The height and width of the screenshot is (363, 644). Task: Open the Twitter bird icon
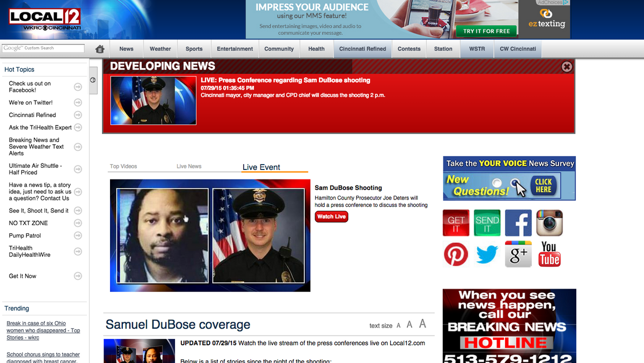click(487, 254)
